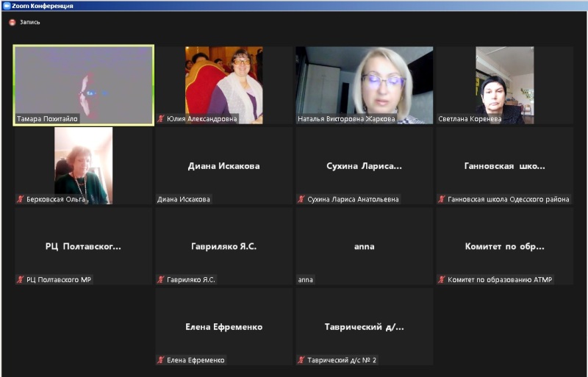Click the Zoom Конференция window title

(x=43, y=6)
